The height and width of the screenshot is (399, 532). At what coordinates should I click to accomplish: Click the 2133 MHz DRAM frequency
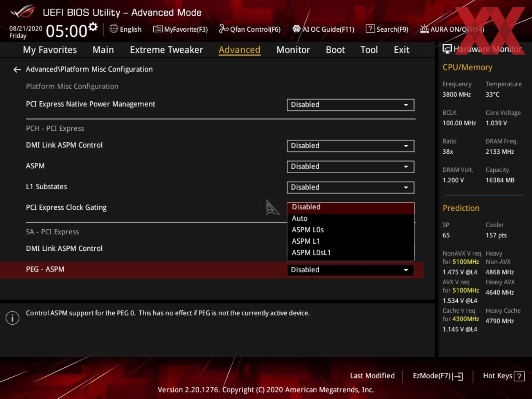pyautogui.click(x=500, y=152)
